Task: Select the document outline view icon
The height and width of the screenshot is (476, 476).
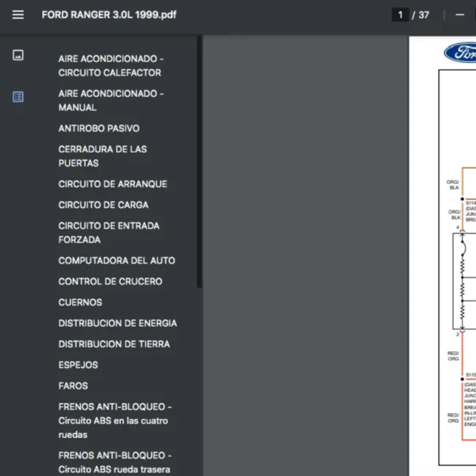Action: pos(18,97)
